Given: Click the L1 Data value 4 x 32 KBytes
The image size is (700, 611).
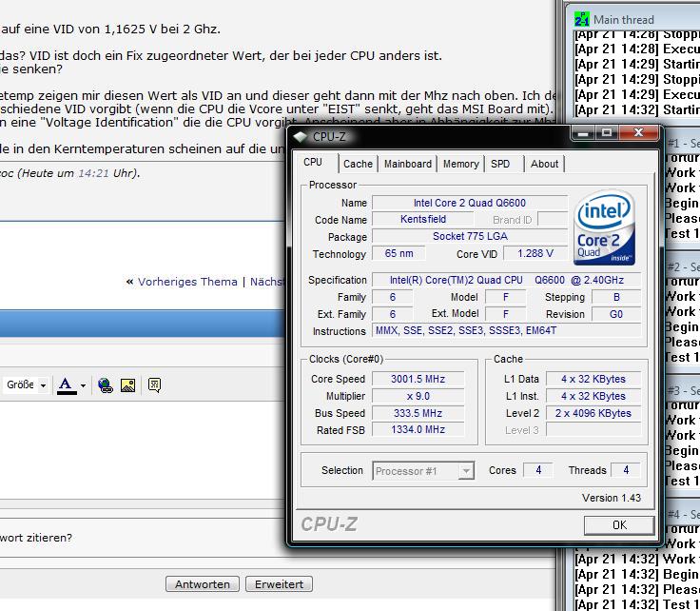Looking at the screenshot, I should pyautogui.click(x=593, y=379).
